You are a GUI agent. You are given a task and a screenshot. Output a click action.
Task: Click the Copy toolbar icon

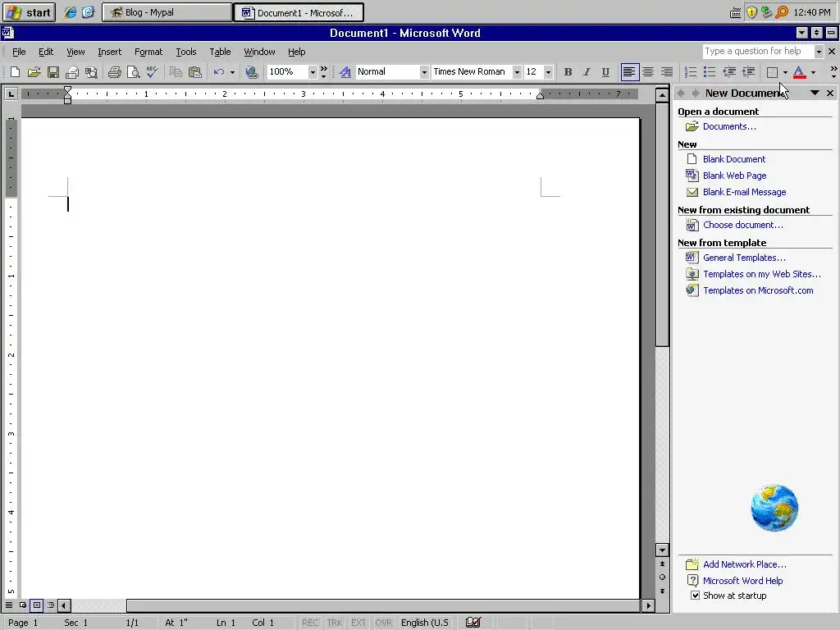176,72
